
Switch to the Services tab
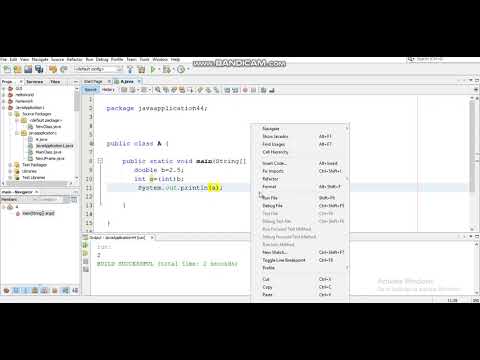pyautogui.click(x=35, y=82)
